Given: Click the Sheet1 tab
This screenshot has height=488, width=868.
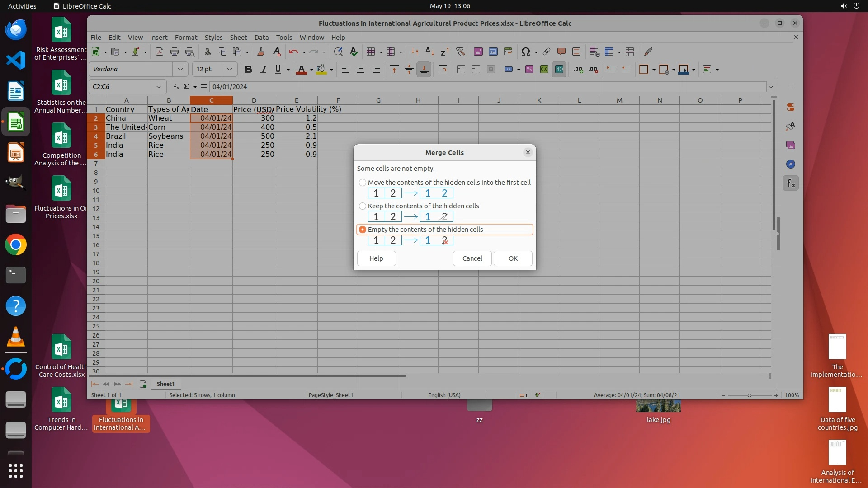Looking at the screenshot, I should 165,384.
